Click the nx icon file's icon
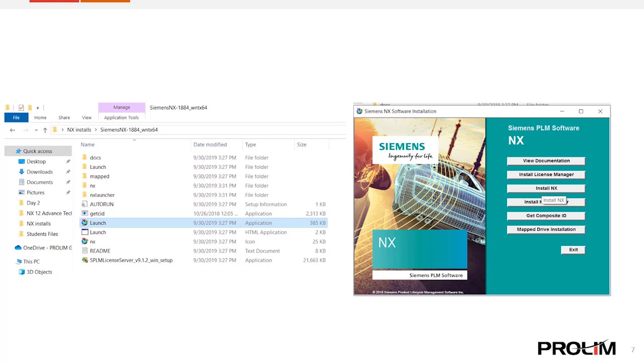Screen dimensions: 644x362 [85, 241]
